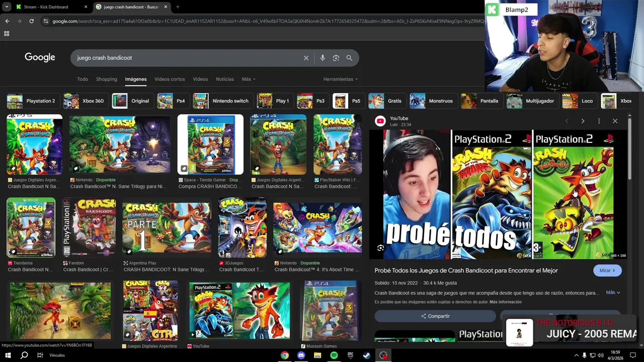Open the tab search dropdown arrow

[x=7, y=7]
